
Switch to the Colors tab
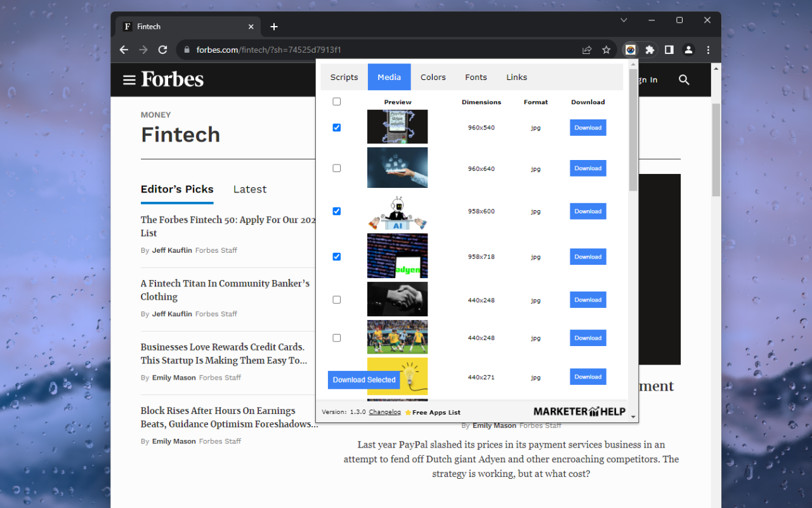point(433,77)
